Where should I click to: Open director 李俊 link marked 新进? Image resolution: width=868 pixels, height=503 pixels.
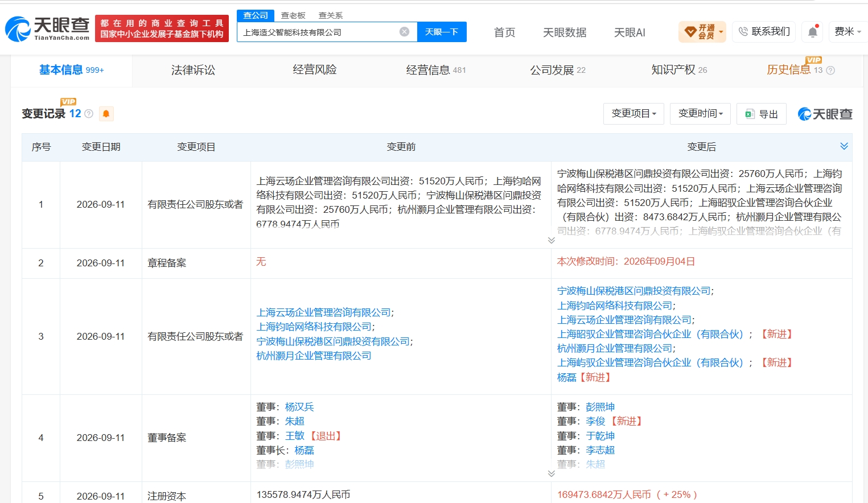pos(595,421)
